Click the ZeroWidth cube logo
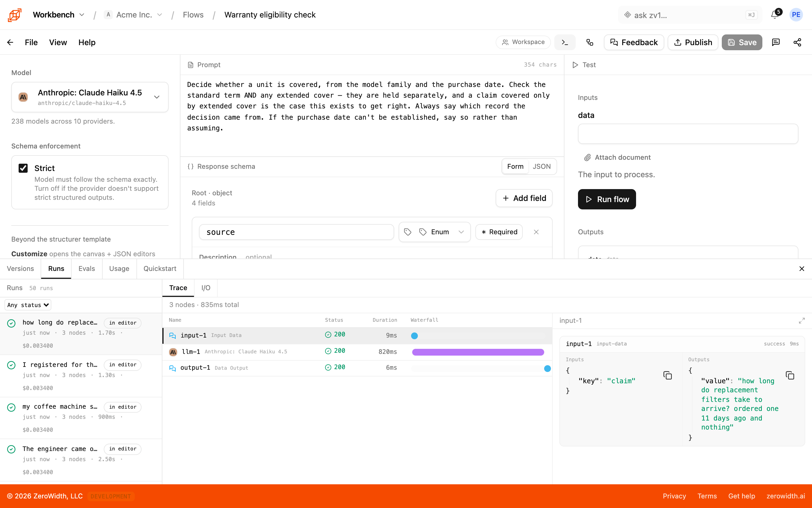The height and width of the screenshot is (508, 812). point(14,15)
